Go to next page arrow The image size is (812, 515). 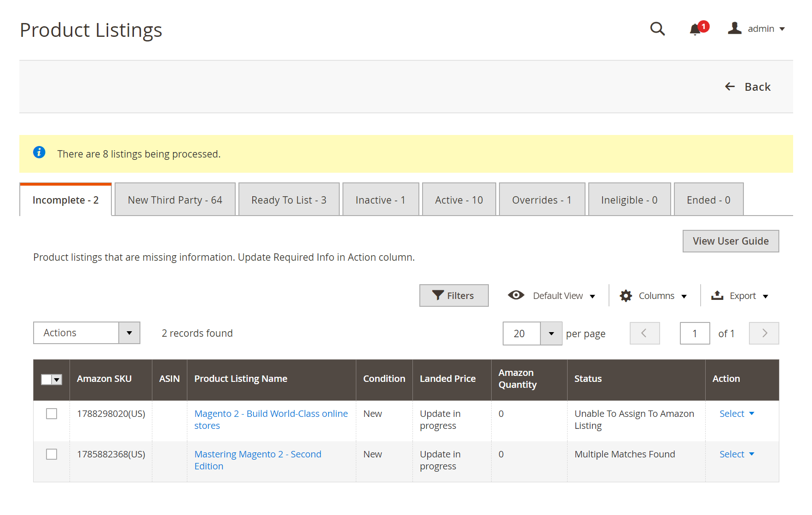tap(764, 333)
